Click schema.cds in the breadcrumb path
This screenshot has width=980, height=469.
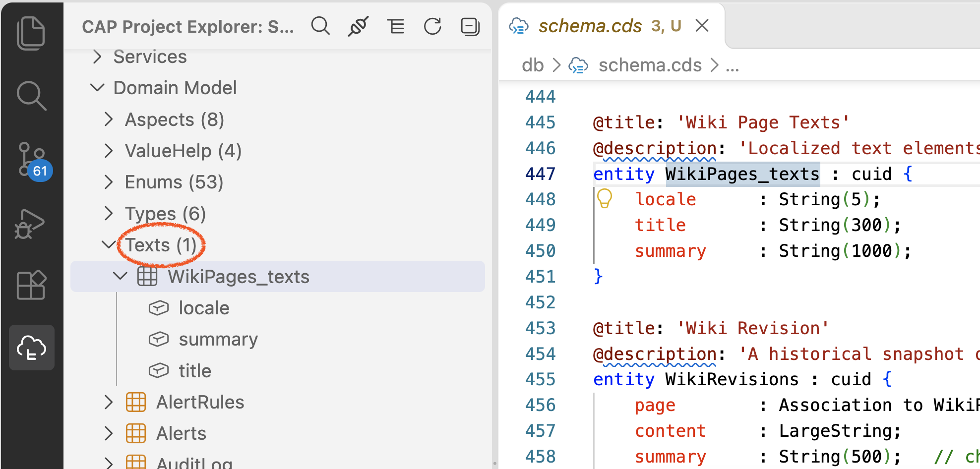pos(650,65)
